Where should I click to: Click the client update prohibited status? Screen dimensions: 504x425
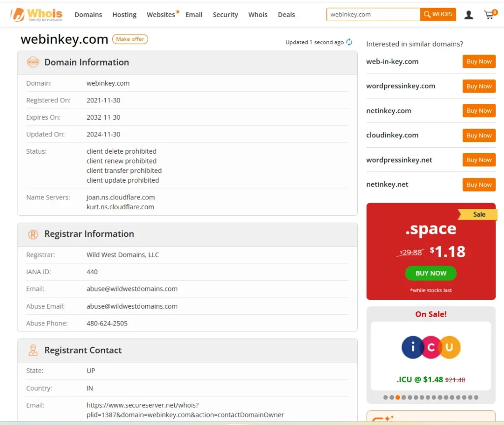pyautogui.click(x=123, y=180)
